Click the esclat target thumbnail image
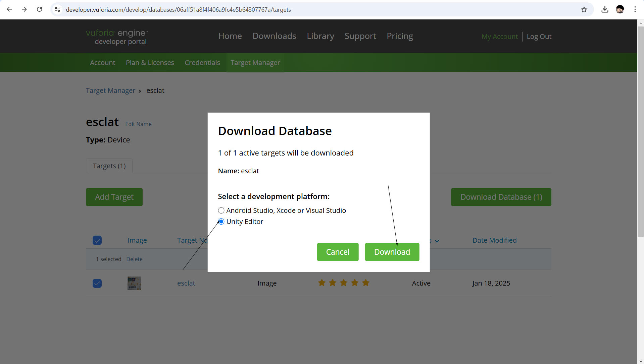The width and height of the screenshot is (644, 364). pos(134,283)
